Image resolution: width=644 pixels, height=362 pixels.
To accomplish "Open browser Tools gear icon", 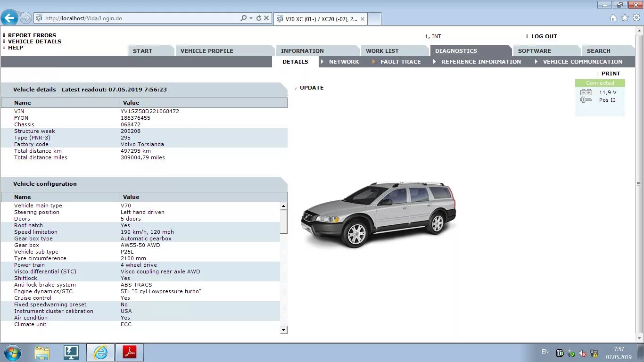I will coord(636,18).
